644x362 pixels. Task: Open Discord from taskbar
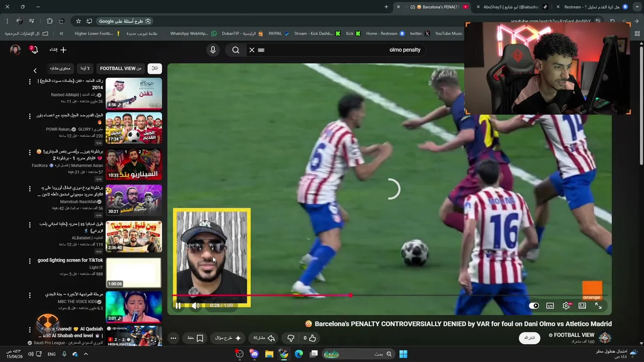pos(254,354)
